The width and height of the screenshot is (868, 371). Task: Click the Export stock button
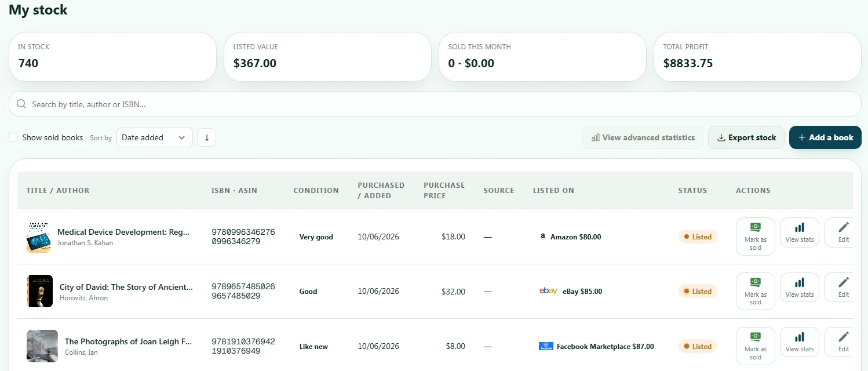coord(746,137)
